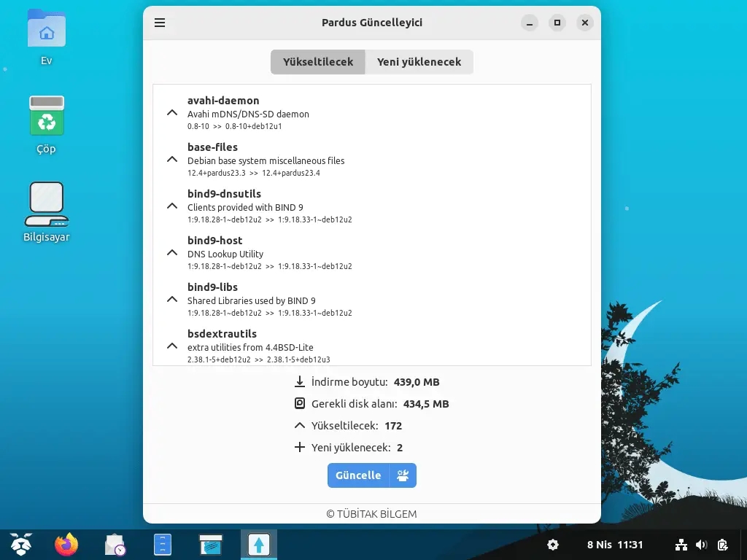Open the settings gear in the system tray
The width and height of the screenshot is (747, 560).
pyautogui.click(x=553, y=544)
